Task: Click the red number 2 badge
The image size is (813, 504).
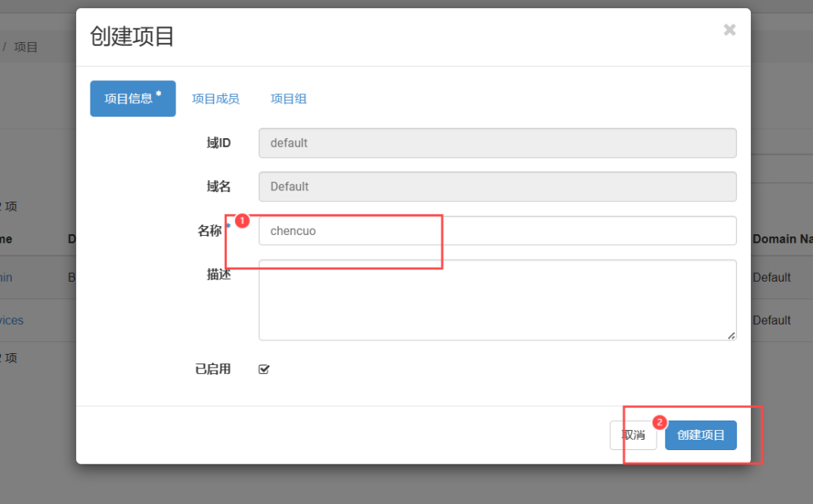Action: click(x=658, y=422)
